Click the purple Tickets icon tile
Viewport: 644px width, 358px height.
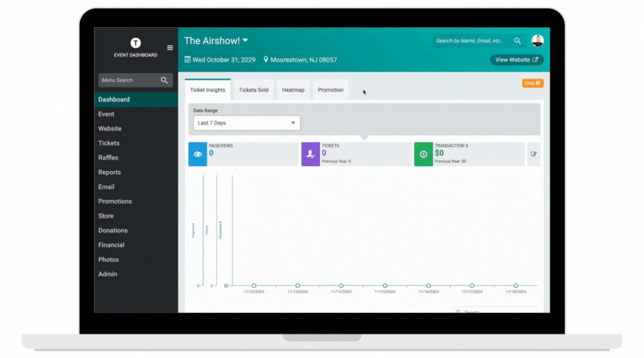[311, 154]
